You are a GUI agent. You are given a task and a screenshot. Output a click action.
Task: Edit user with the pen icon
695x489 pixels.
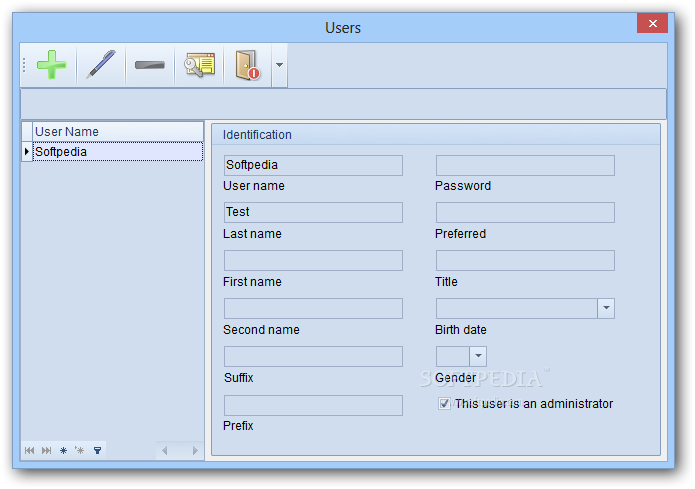(x=101, y=65)
